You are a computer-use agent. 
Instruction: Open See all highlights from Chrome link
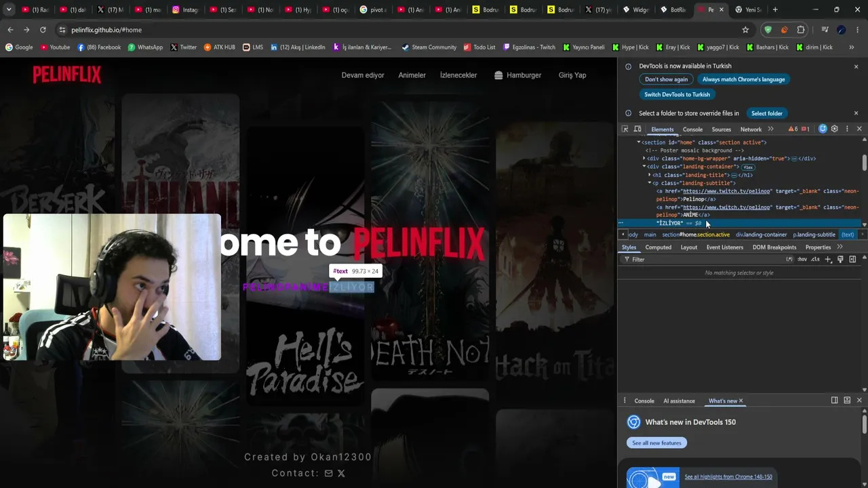[728, 476]
